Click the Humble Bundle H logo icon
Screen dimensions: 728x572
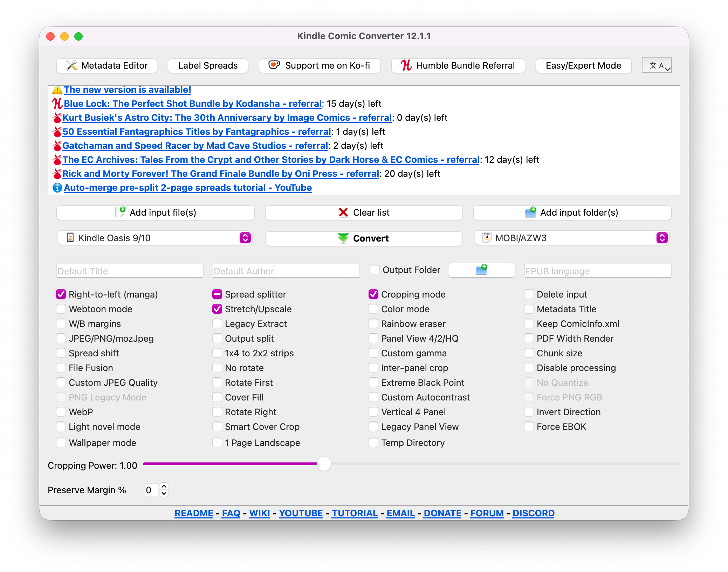[406, 65]
